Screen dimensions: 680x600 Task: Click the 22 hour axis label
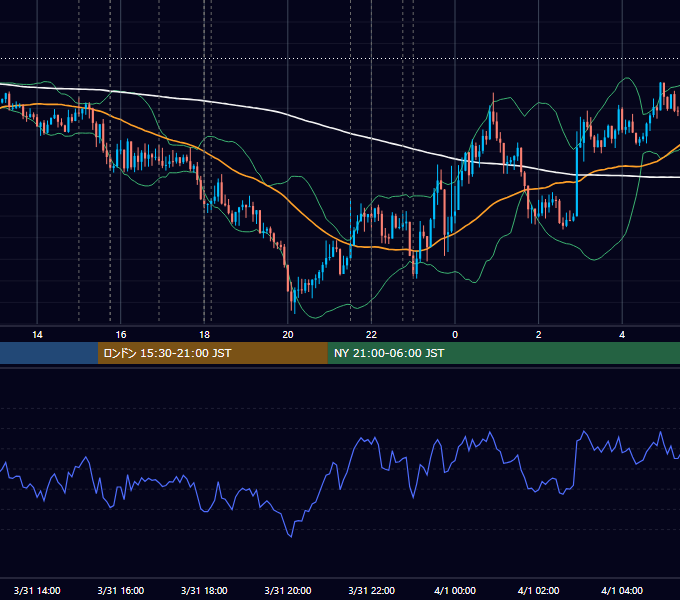click(x=371, y=335)
